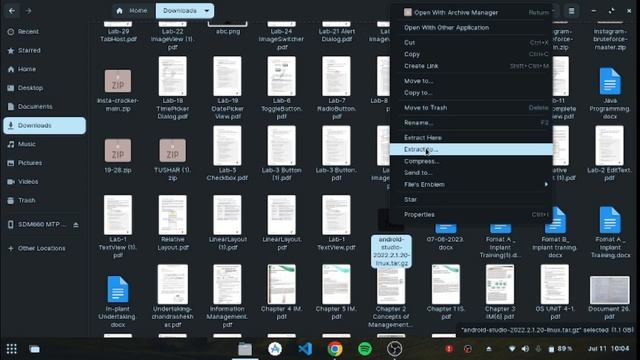
Task: Select Starred in the sidebar
Action: (x=44, y=50)
